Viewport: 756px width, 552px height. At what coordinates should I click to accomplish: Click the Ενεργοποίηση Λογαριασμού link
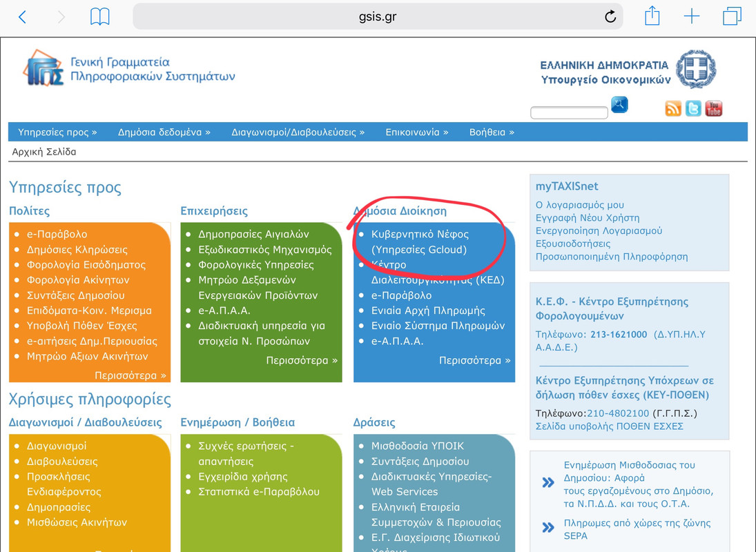(x=599, y=230)
